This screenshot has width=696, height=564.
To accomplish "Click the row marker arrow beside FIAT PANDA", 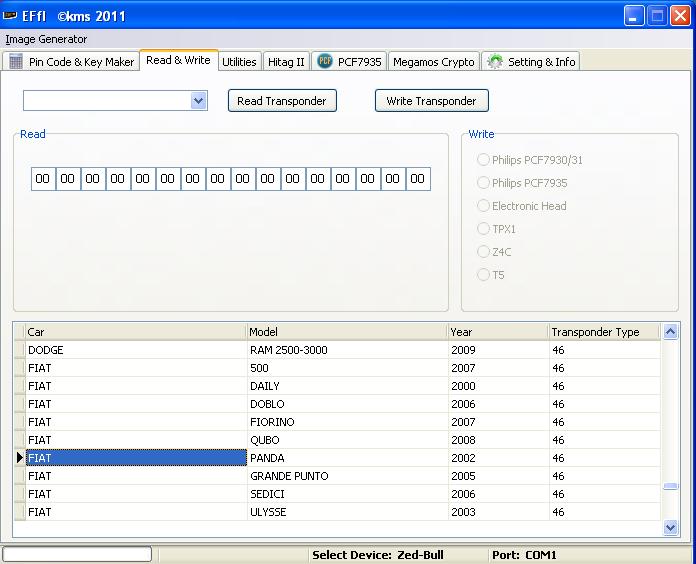I will (19, 458).
